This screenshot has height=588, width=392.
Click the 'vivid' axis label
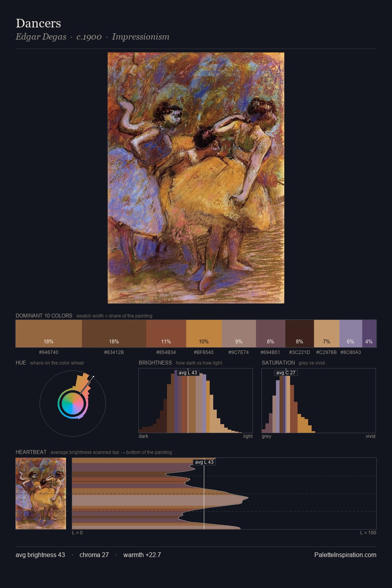point(370,436)
